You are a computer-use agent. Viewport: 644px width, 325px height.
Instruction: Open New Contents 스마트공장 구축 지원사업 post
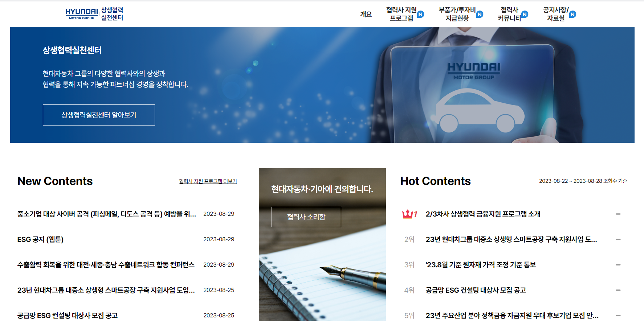pos(106,290)
